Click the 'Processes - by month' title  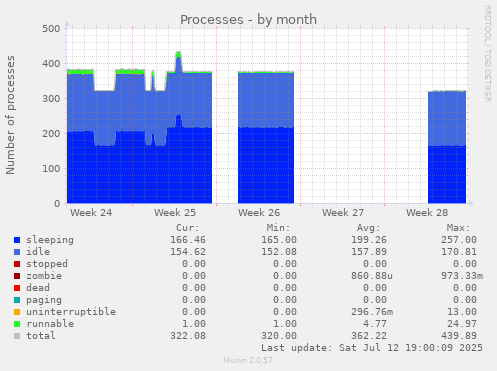coord(248,20)
